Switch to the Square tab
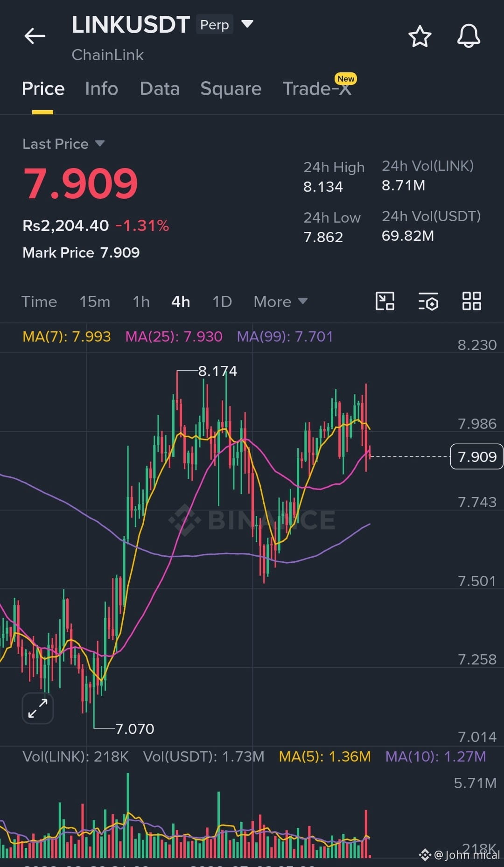Screen dimensions: 504x867 click(x=231, y=89)
